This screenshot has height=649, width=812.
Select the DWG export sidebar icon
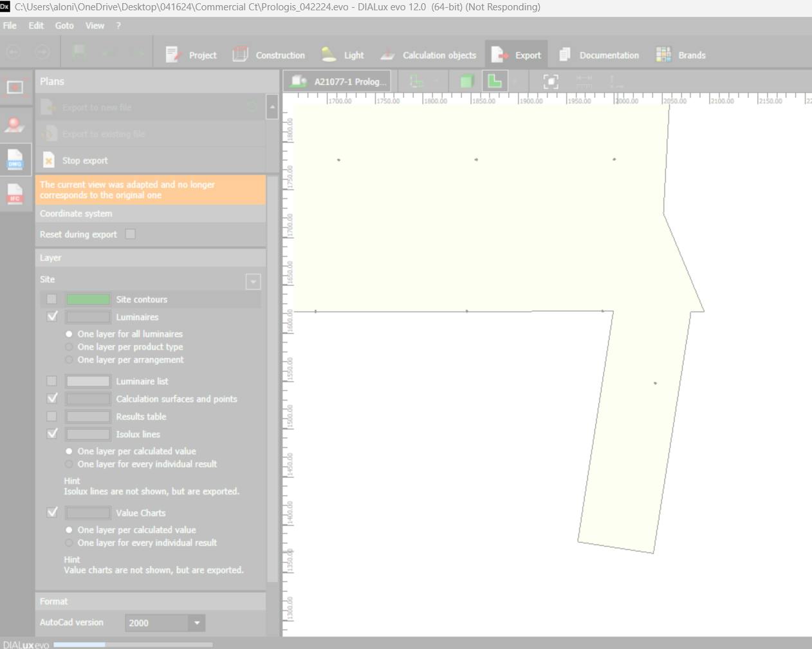15,159
